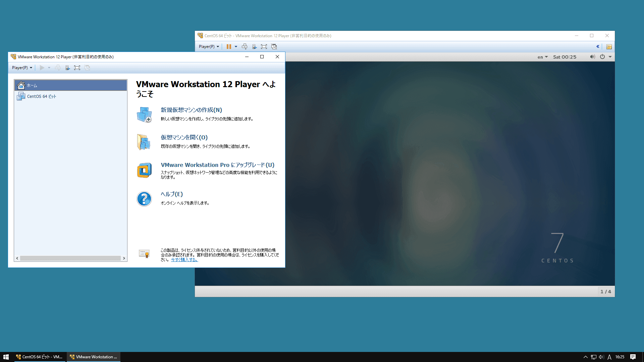This screenshot has height=362, width=644.
Task: Maximize the CentOS VM window
Action: click(592, 36)
